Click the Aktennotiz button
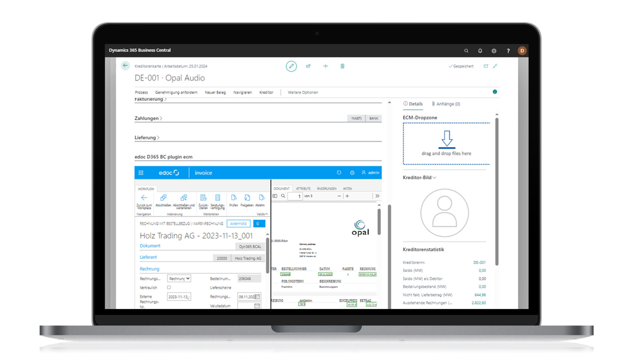Screen dimensions: 633x364 [x=238, y=224]
